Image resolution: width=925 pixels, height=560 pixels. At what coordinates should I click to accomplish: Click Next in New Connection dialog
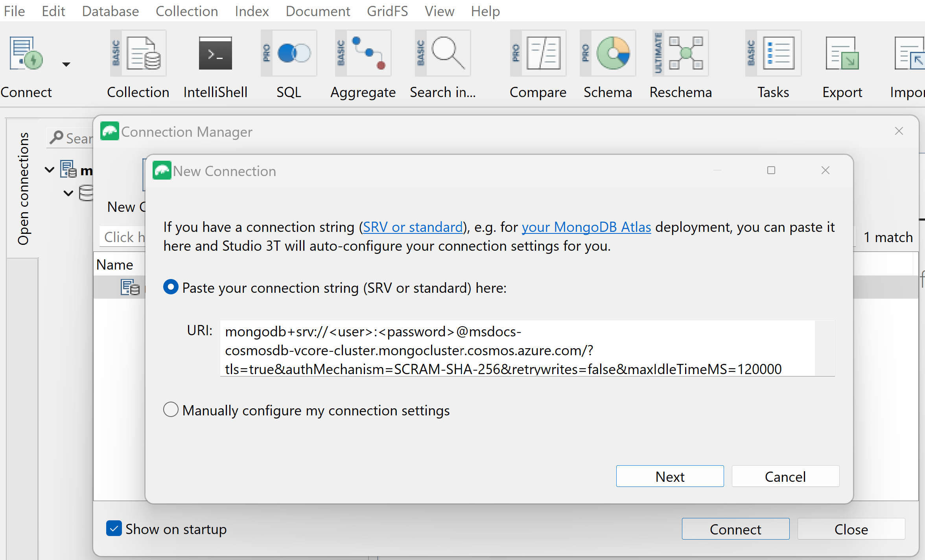coord(670,476)
